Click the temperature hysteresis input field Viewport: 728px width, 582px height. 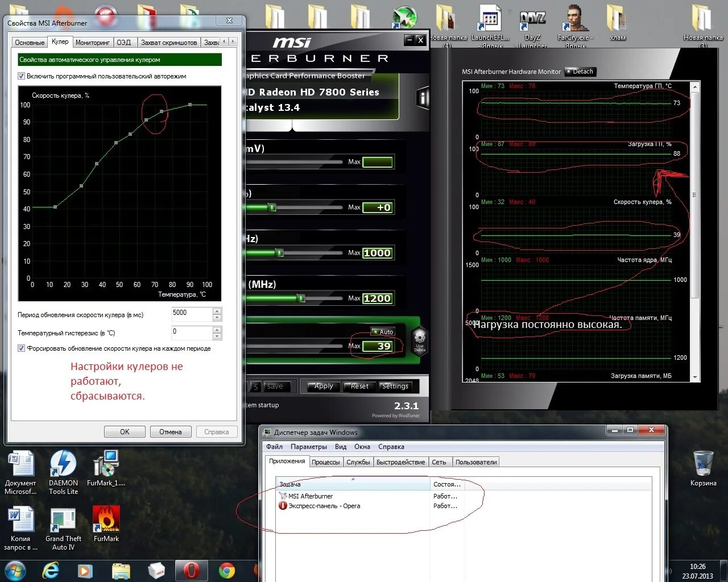[x=192, y=333]
